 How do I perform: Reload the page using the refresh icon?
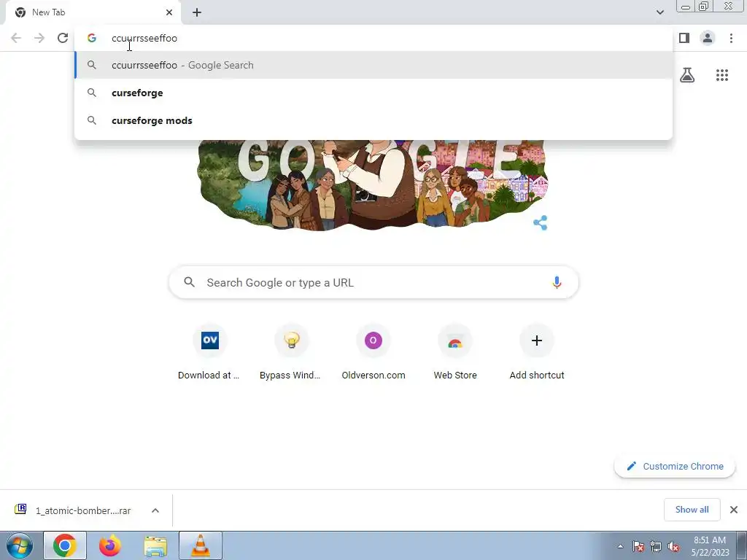(63, 38)
